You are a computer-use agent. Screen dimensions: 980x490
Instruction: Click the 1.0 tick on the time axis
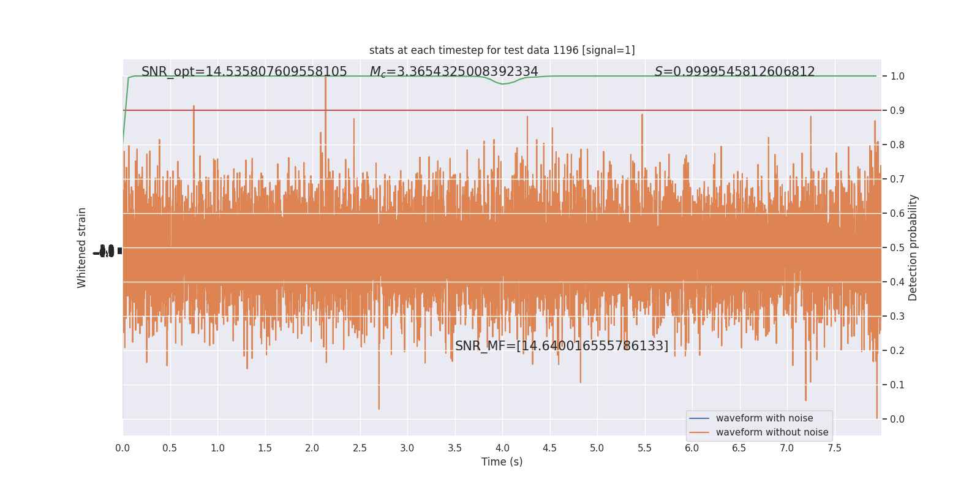(x=217, y=448)
